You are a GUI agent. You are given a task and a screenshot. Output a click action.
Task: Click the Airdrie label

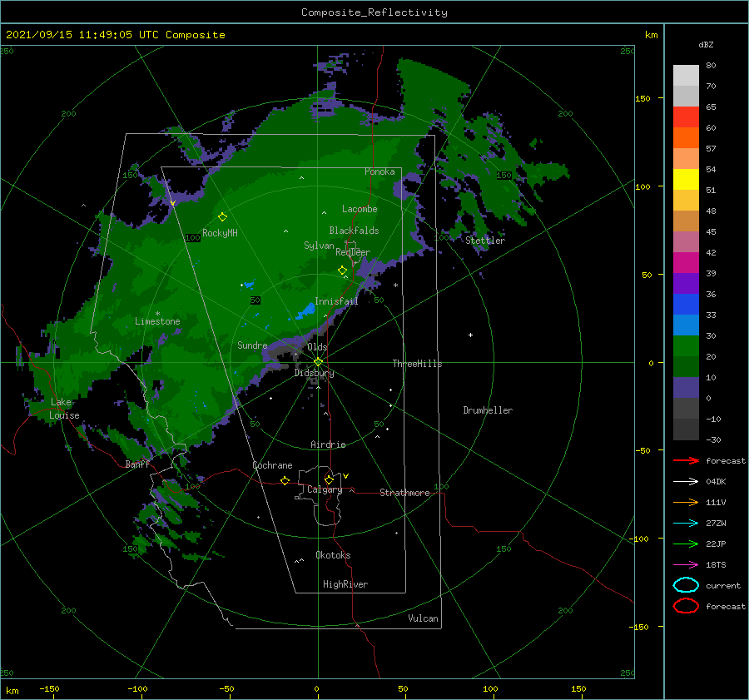coord(328,444)
